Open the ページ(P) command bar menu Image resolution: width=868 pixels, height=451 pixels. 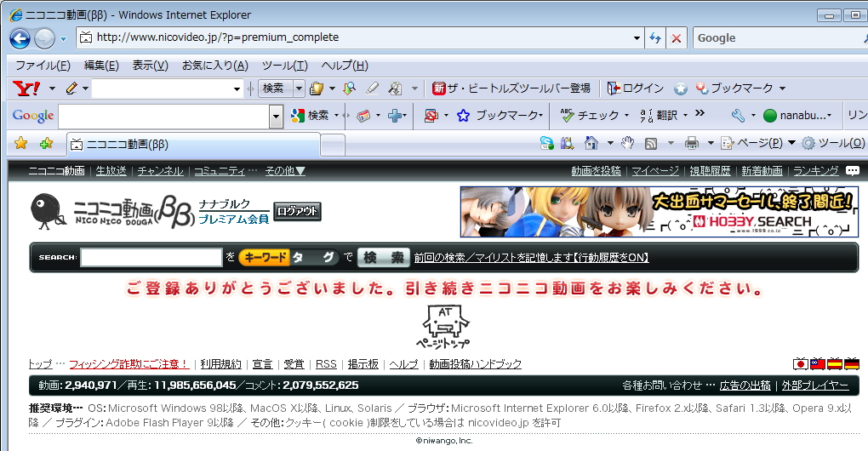(x=758, y=143)
